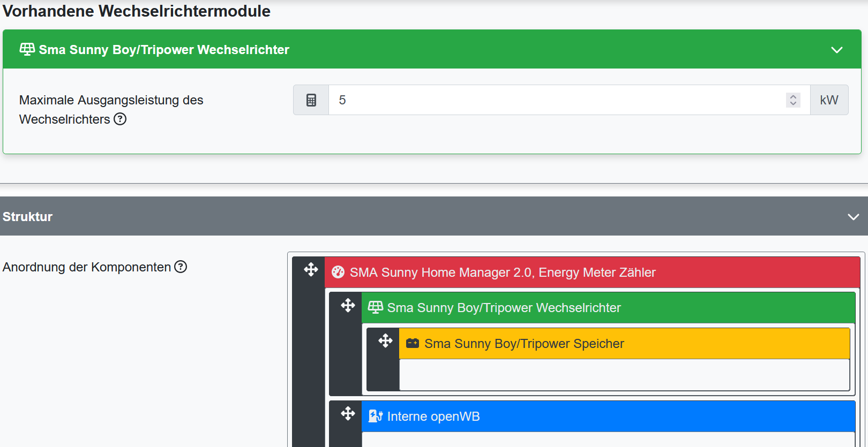Click the Struktur header title
This screenshot has height=447, width=868.
coord(27,217)
